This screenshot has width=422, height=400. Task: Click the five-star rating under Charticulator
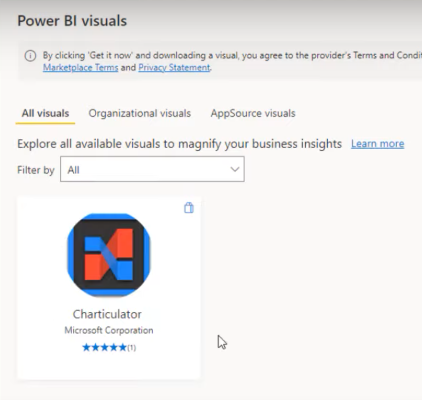click(104, 348)
